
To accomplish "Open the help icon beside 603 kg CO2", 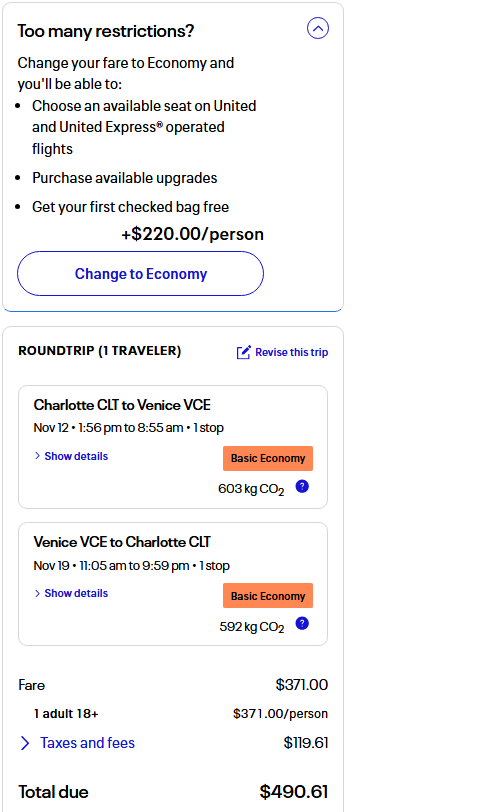I will [302, 486].
